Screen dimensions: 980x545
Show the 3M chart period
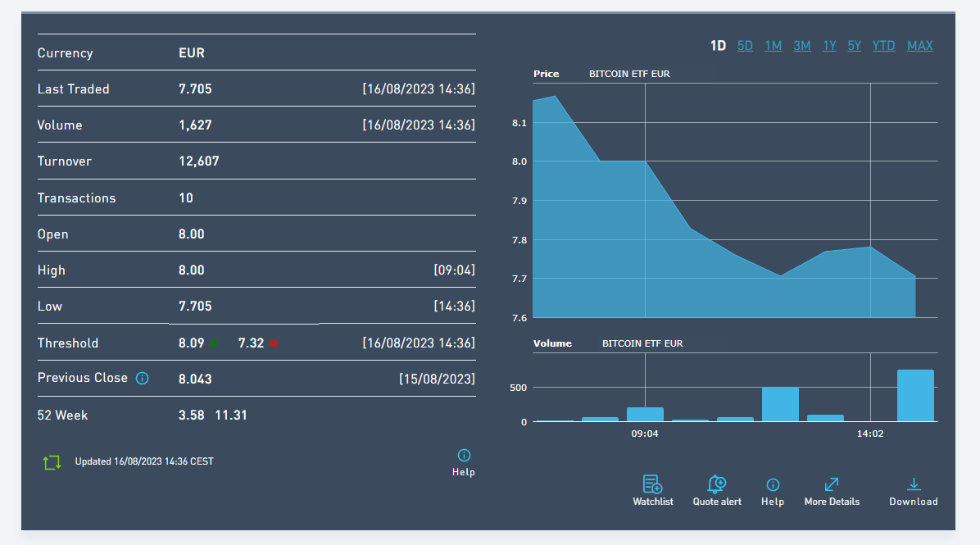(802, 46)
